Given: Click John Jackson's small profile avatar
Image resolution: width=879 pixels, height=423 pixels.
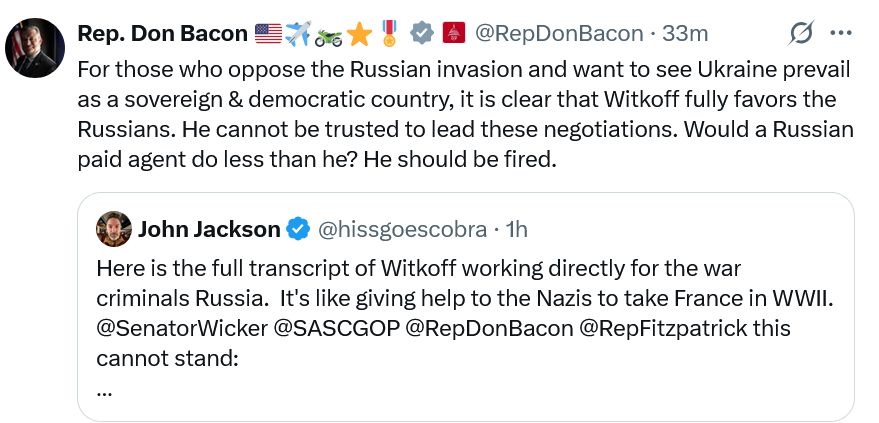Looking at the screenshot, I should pyautogui.click(x=113, y=229).
